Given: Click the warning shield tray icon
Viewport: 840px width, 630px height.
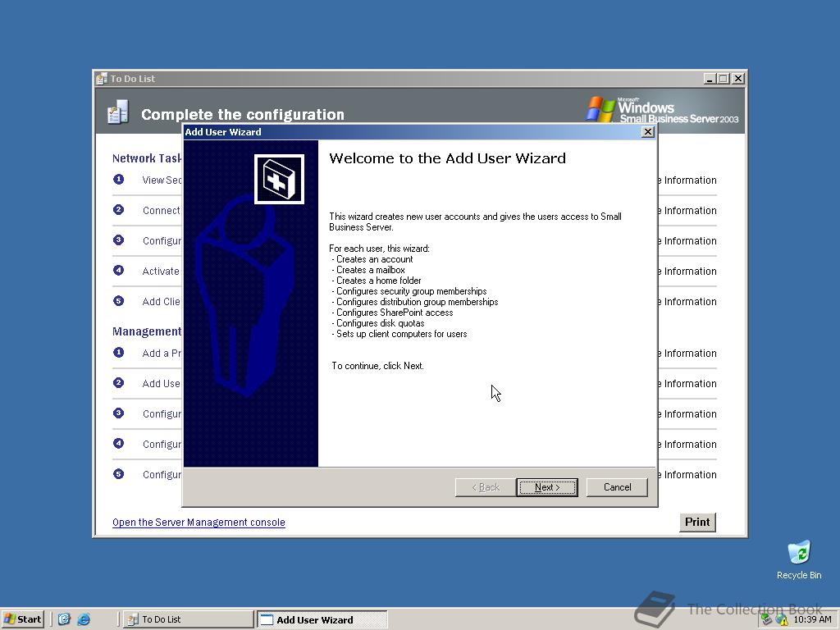Looking at the screenshot, I should (x=781, y=620).
